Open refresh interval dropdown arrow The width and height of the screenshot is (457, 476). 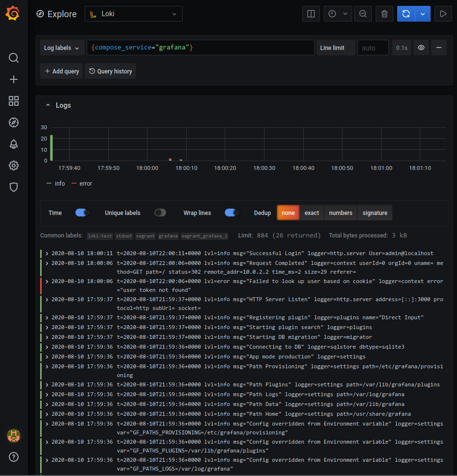423,14
